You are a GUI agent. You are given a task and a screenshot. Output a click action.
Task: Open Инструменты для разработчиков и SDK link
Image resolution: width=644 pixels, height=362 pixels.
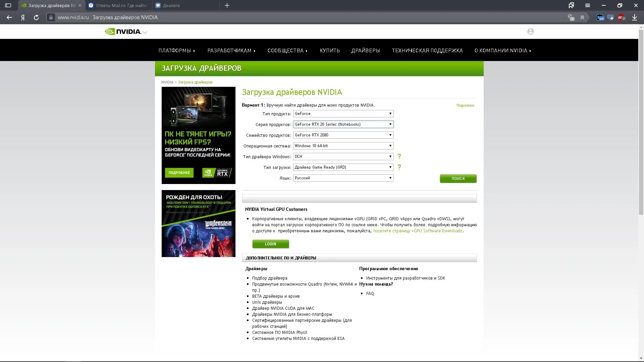pos(406,278)
